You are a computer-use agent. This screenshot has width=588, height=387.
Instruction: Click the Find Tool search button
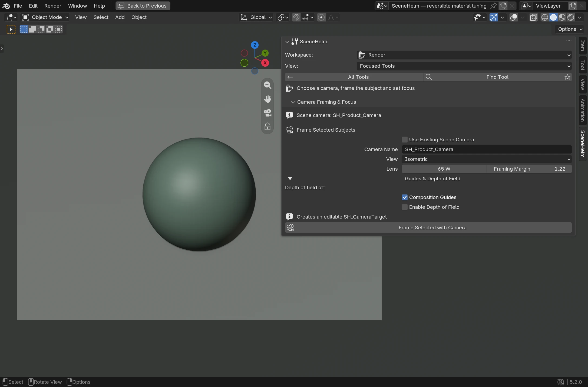(x=493, y=77)
